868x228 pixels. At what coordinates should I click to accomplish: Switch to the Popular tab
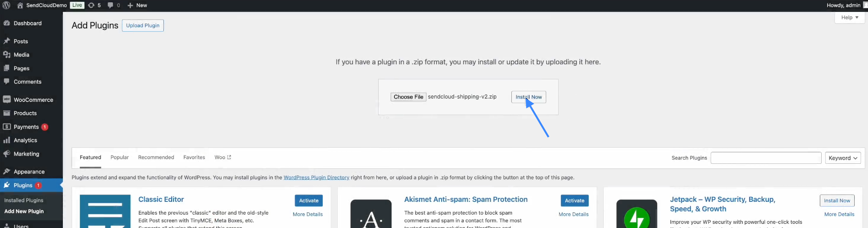[x=120, y=157]
